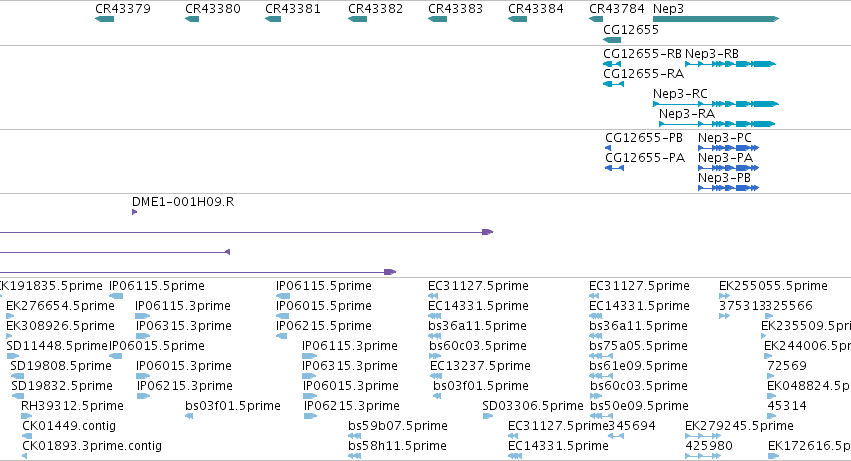Click the CR43379 gene arrow glyph
This screenshot has width=851, height=461.
(x=104, y=19)
